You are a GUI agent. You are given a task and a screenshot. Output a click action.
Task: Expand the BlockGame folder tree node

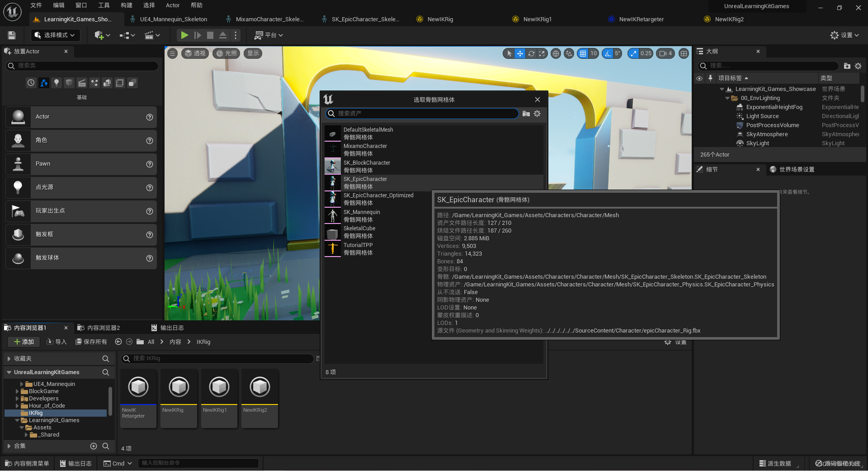pyautogui.click(x=17, y=391)
